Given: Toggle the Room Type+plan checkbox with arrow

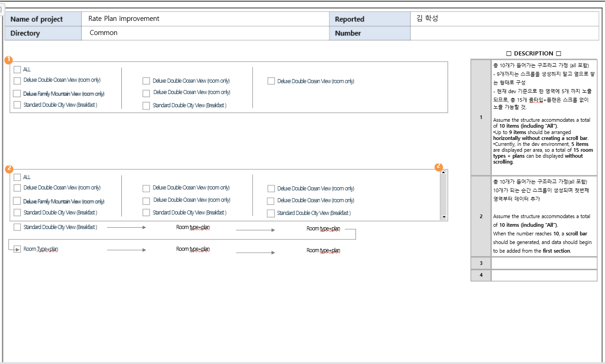Looking at the screenshot, I should pyautogui.click(x=17, y=249).
